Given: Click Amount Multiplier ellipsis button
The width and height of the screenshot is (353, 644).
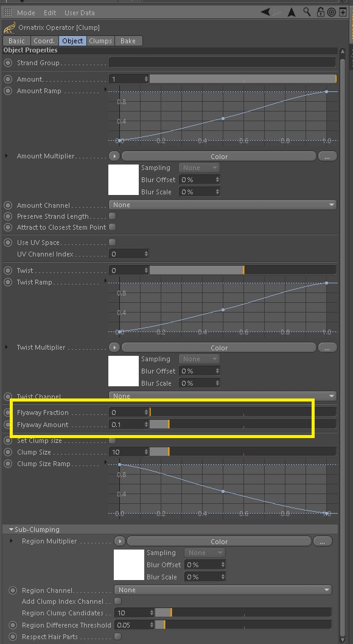Looking at the screenshot, I should [x=327, y=157].
